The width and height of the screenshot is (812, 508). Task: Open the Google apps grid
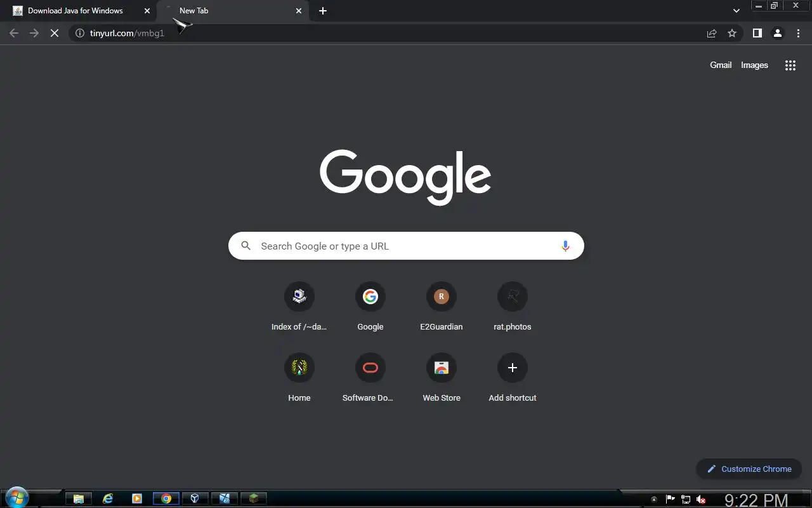tap(790, 65)
